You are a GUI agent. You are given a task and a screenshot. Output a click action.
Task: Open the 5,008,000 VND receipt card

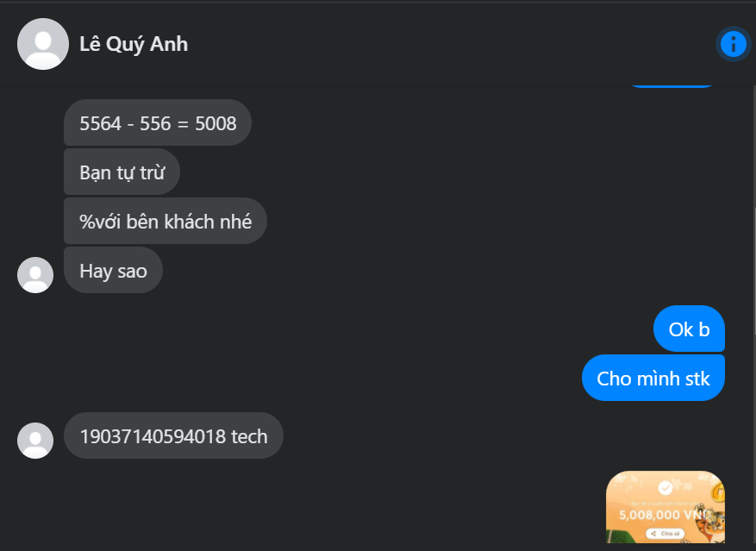[665, 507]
